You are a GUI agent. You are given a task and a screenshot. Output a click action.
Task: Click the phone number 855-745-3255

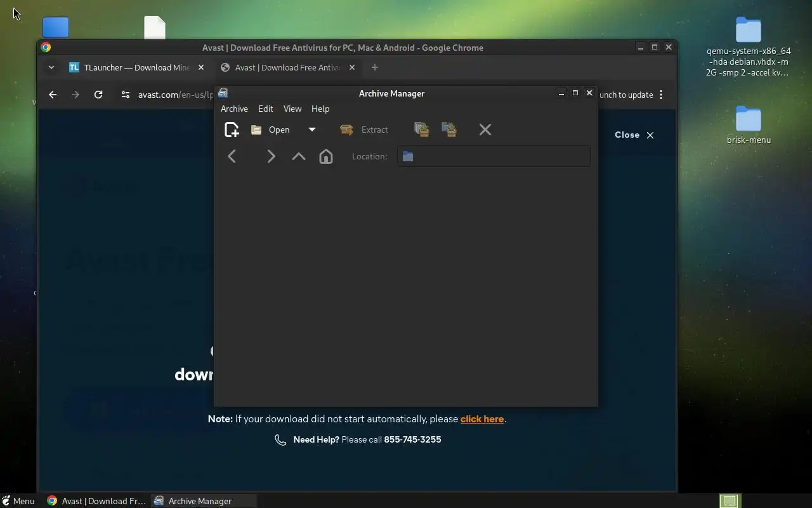click(412, 439)
